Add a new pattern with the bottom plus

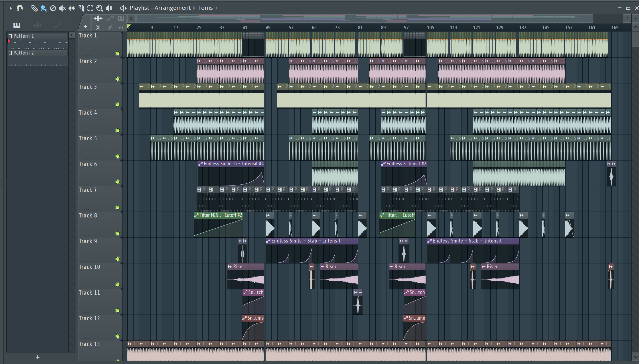pyautogui.click(x=38, y=357)
